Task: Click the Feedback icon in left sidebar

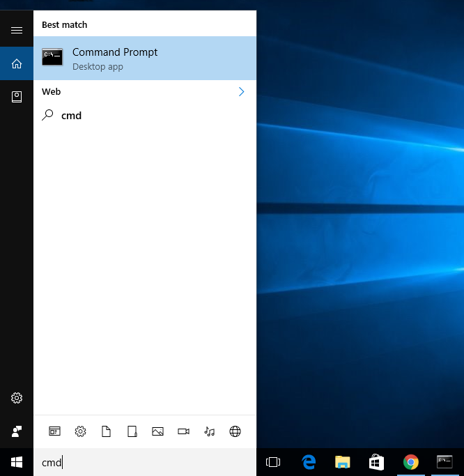Action: (17, 431)
